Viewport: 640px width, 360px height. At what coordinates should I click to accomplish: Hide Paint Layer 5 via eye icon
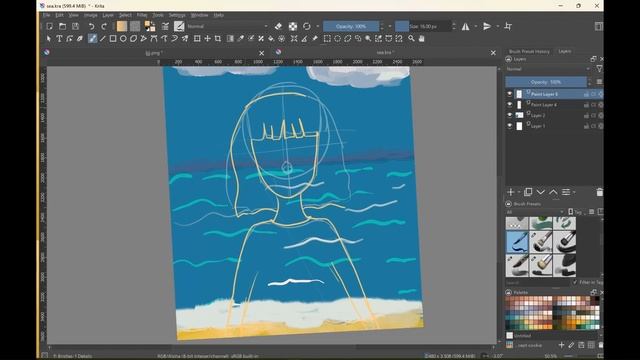point(509,94)
